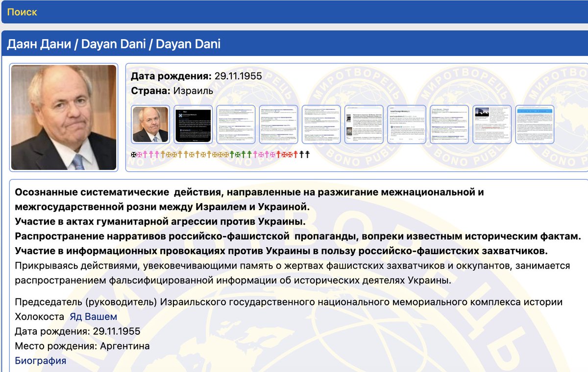Image resolution: width=588 pixels, height=372 pixels.
Task: Click the line starting 'Распространение нарративов российско-фашистской'
Action: [x=297, y=236]
